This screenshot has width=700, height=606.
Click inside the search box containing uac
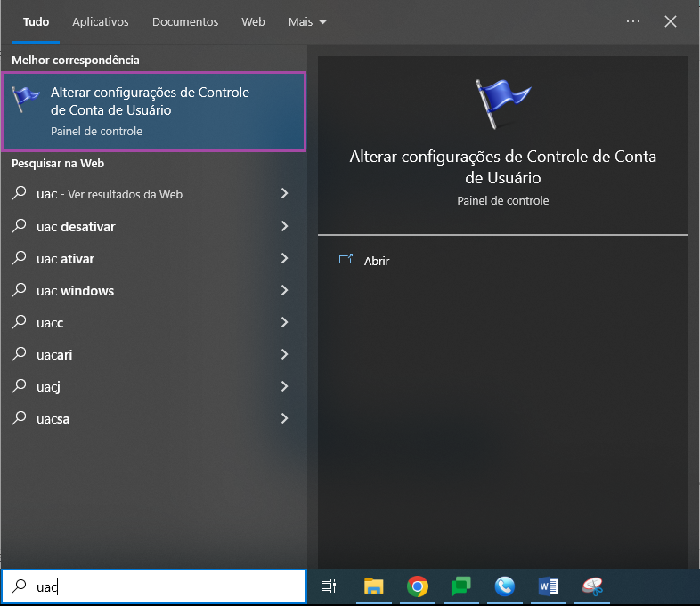click(154, 586)
